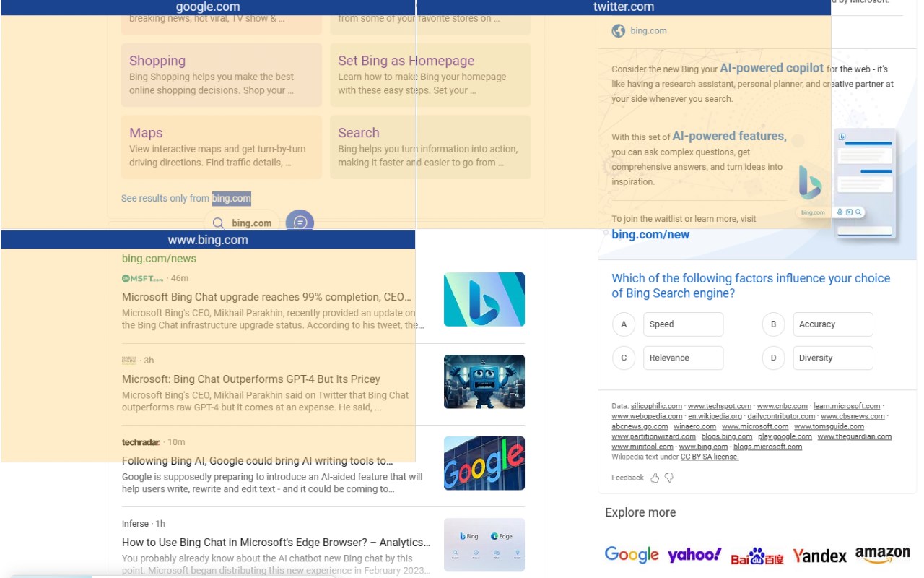Open the www.cnbc.com data source

[783, 406]
